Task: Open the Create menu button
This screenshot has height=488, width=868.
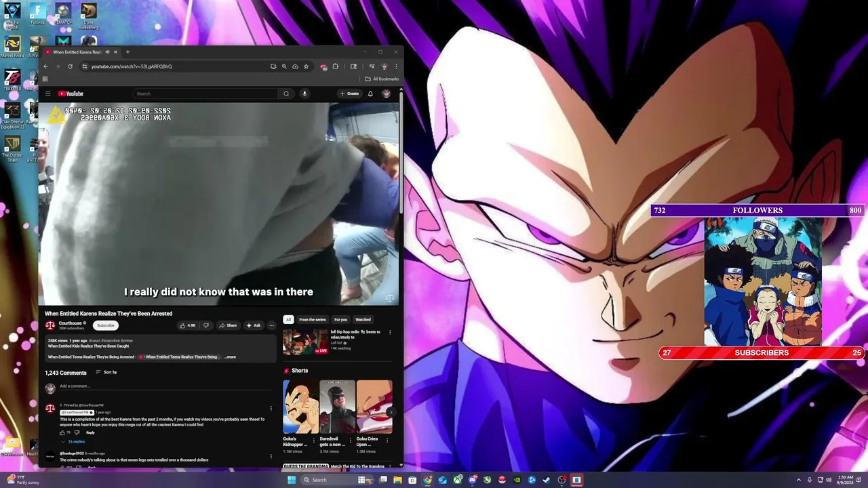Action: click(x=349, y=94)
